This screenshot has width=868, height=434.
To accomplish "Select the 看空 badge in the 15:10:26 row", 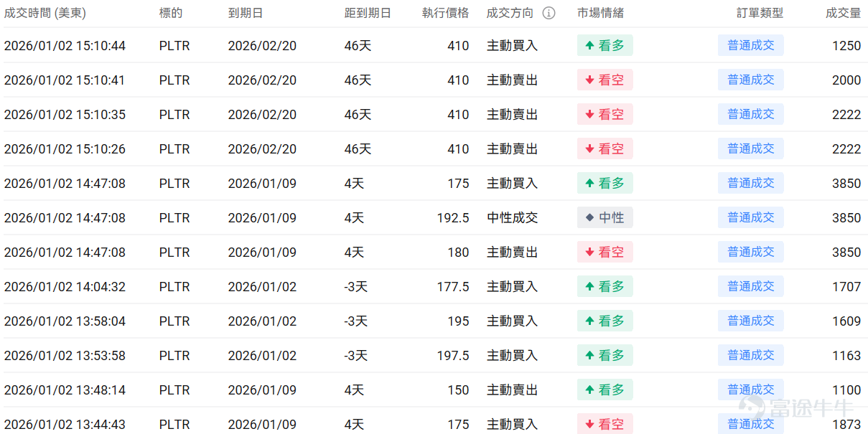I will (x=605, y=148).
